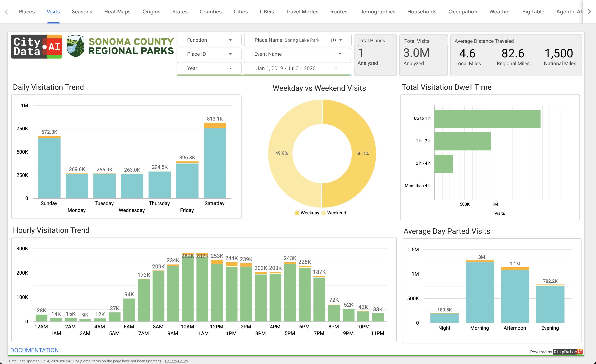The width and height of the screenshot is (596, 364).
Task: Switch to the Seasons tab
Action: click(82, 12)
